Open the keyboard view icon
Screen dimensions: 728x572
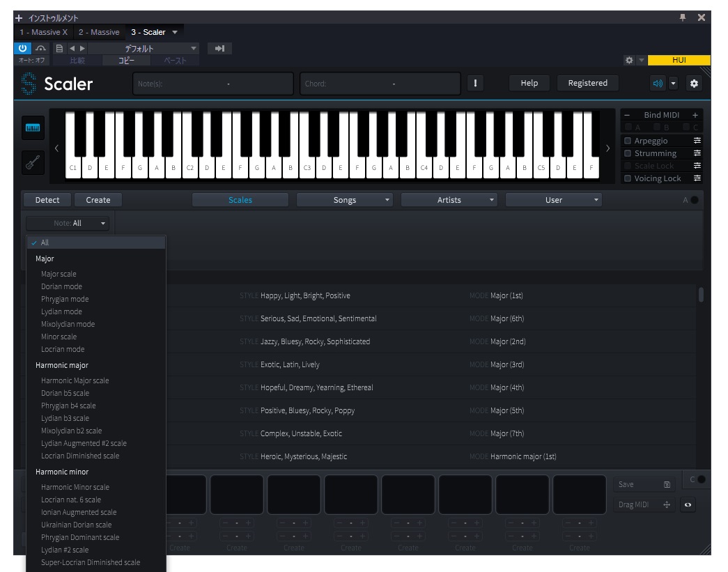tap(33, 127)
